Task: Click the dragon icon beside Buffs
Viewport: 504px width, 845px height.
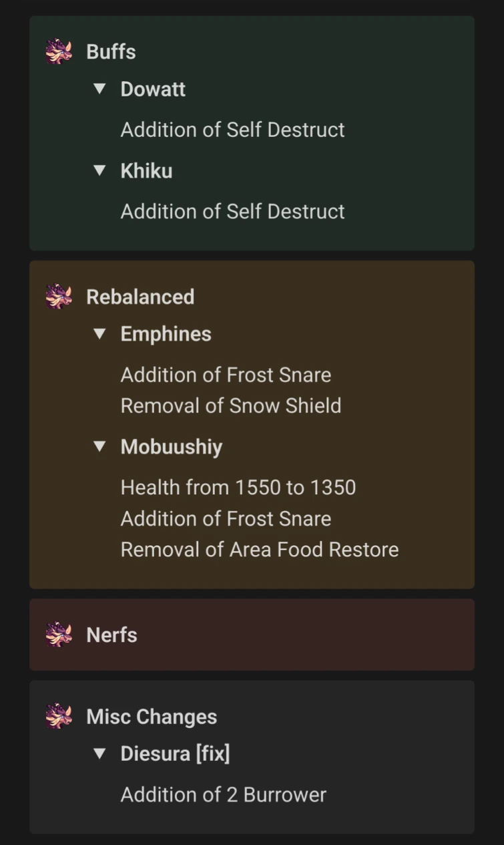Action: click(59, 51)
